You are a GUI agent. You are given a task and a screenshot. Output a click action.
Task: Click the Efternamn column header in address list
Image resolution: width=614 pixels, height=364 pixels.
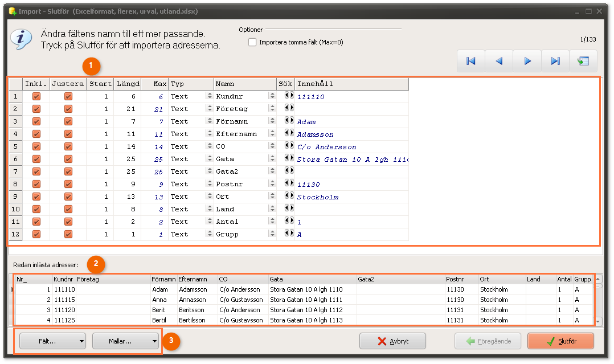pyautogui.click(x=197, y=279)
